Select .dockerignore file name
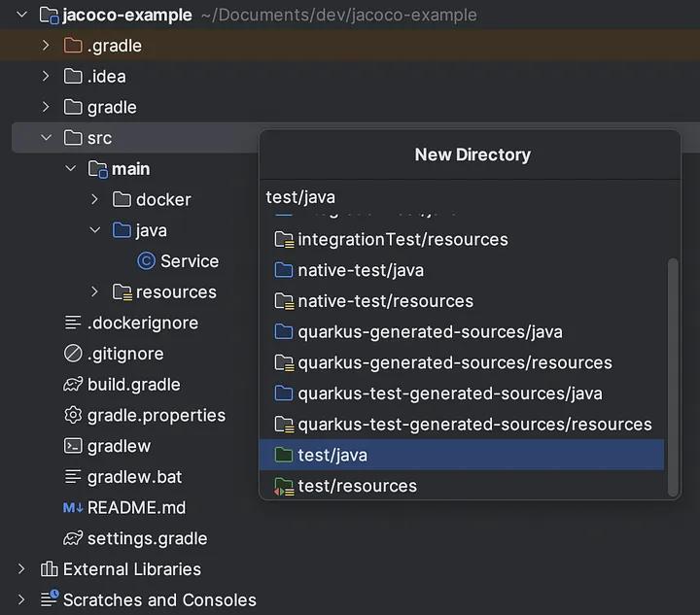700x615 pixels. point(143,323)
